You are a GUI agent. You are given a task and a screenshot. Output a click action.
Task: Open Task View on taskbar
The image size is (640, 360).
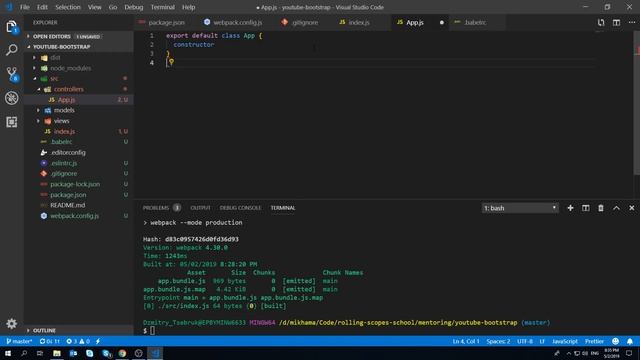pyautogui.click(x=40, y=353)
